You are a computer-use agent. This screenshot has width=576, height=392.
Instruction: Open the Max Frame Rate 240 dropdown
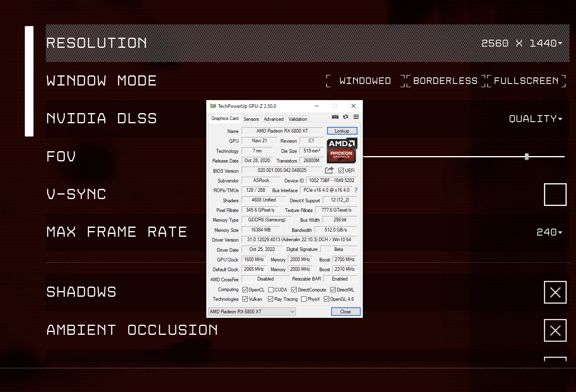tap(549, 232)
